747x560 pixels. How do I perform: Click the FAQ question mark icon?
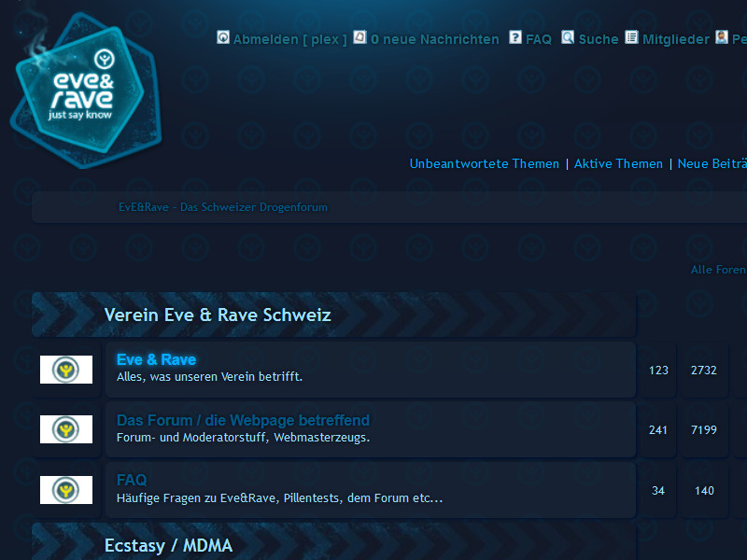(x=515, y=37)
